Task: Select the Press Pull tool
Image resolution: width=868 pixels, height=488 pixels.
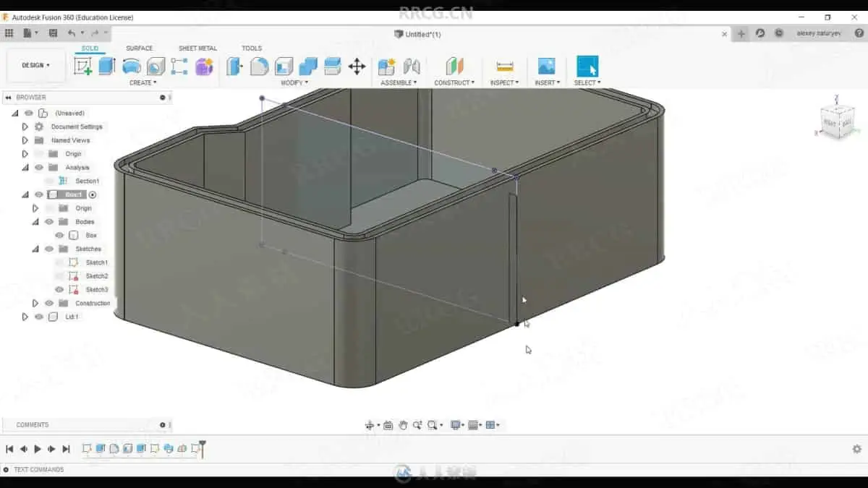Action: [234, 67]
